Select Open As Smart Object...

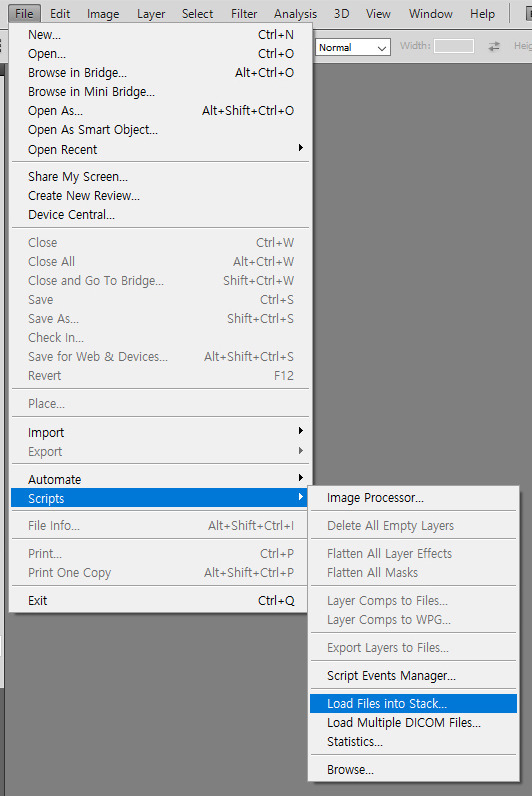point(160,130)
